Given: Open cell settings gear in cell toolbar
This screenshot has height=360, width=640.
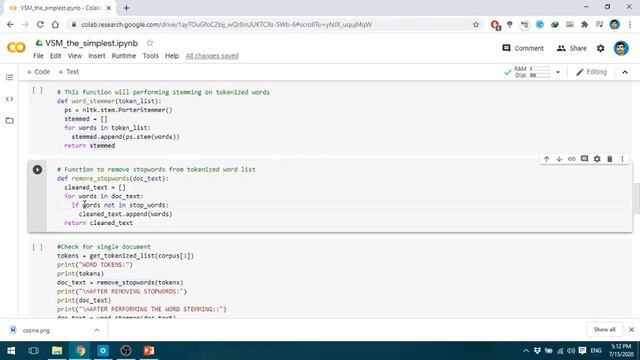Looking at the screenshot, I should (597, 159).
